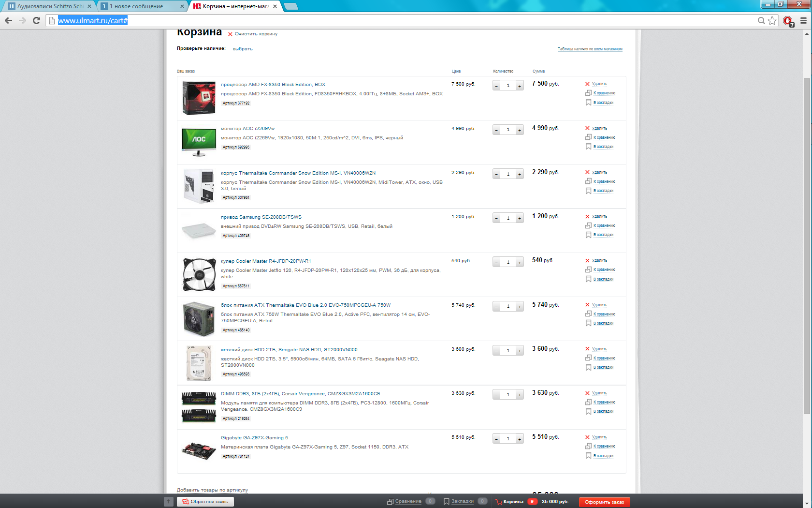Click the zoom magnifier icon in address bar

761,20
